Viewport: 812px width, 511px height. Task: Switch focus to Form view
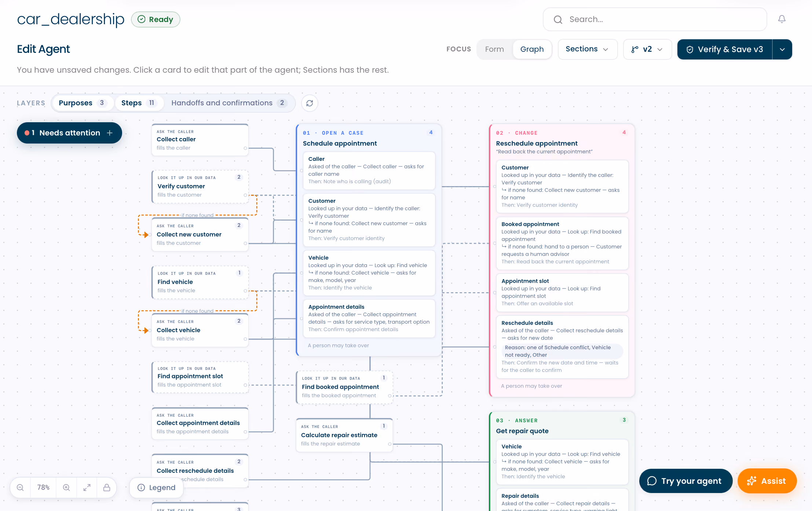[494, 49]
